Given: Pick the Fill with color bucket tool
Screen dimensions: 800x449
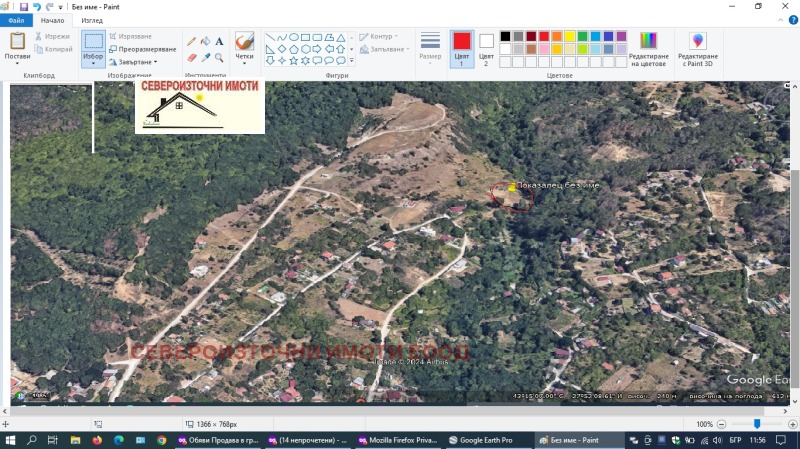Looking at the screenshot, I should click(205, 42).
